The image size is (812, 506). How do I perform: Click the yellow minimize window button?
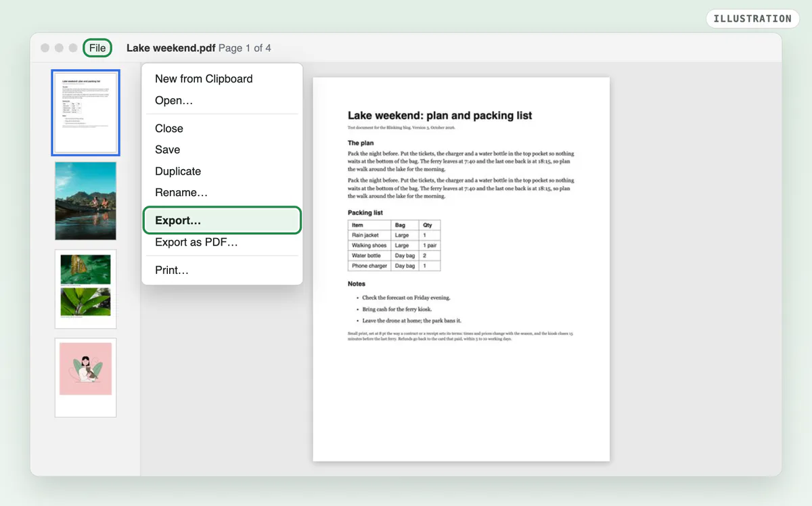coord(59,48)
